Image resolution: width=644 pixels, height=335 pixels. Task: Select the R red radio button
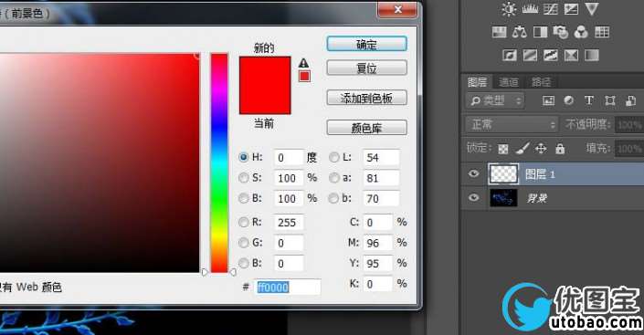243,222
